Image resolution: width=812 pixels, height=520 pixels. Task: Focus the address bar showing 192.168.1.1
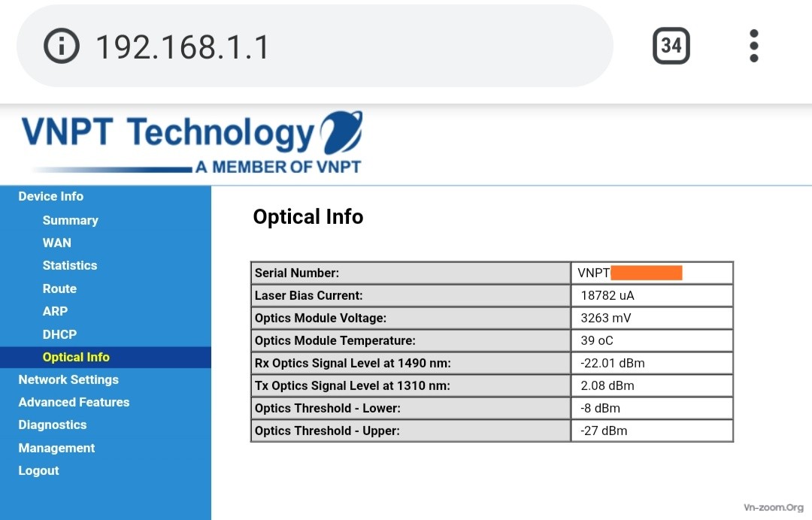pos(315,46)
